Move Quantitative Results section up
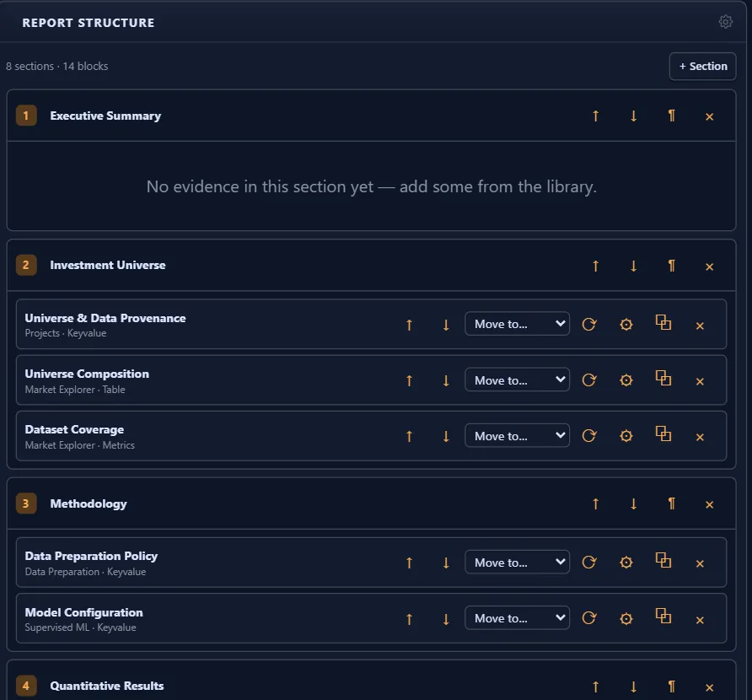752x700 pixels. coord(595,687)
